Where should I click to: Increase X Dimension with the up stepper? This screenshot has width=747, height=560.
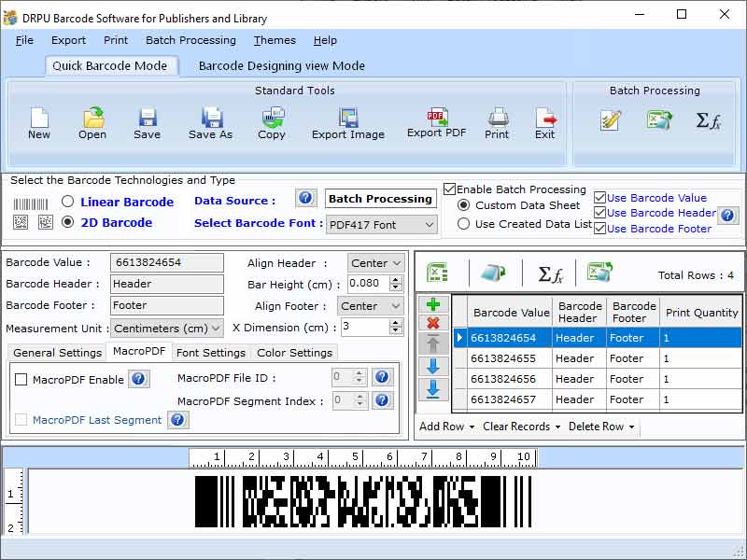click(x=397, y=323)
